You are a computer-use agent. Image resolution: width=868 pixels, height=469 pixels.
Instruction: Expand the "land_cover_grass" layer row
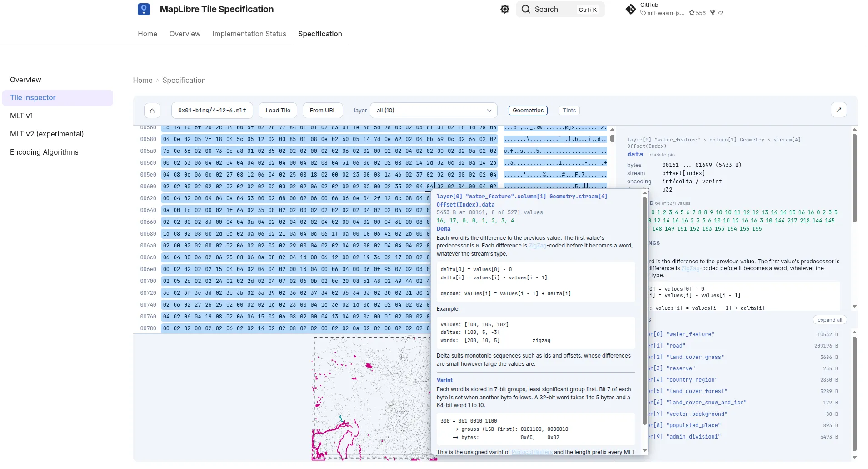(x=743, y=357)
